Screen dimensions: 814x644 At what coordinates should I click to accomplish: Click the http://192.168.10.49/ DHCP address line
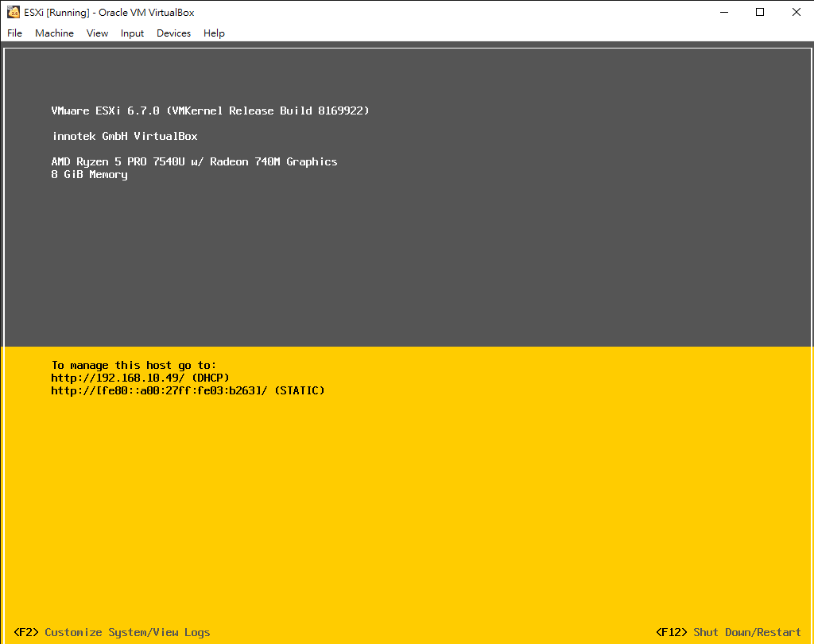click(140, 378)
